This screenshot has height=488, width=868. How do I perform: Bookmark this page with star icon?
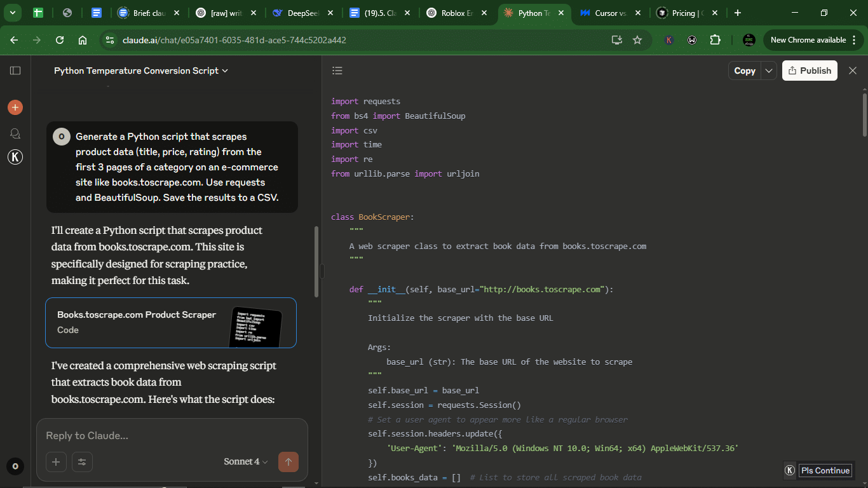(637, 40)
